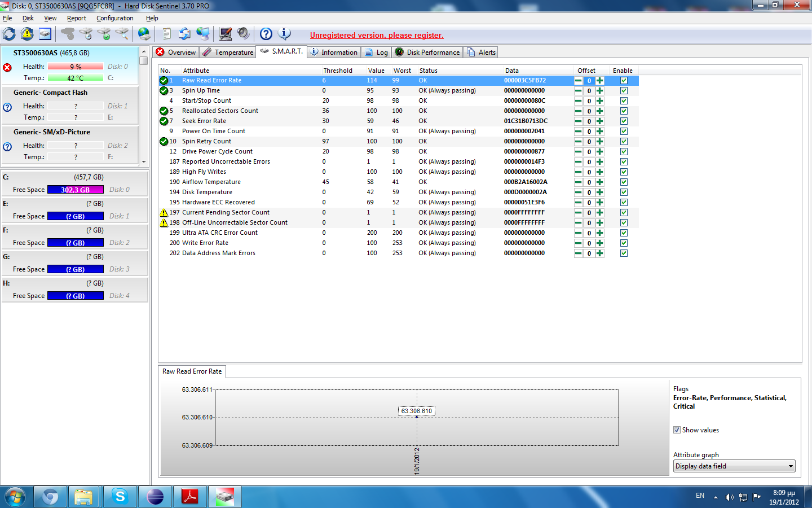The image size is (812, 508).
Task: Click the taskbar volume speaker icon
Action: pyautogui.click(x=730, y=497)
